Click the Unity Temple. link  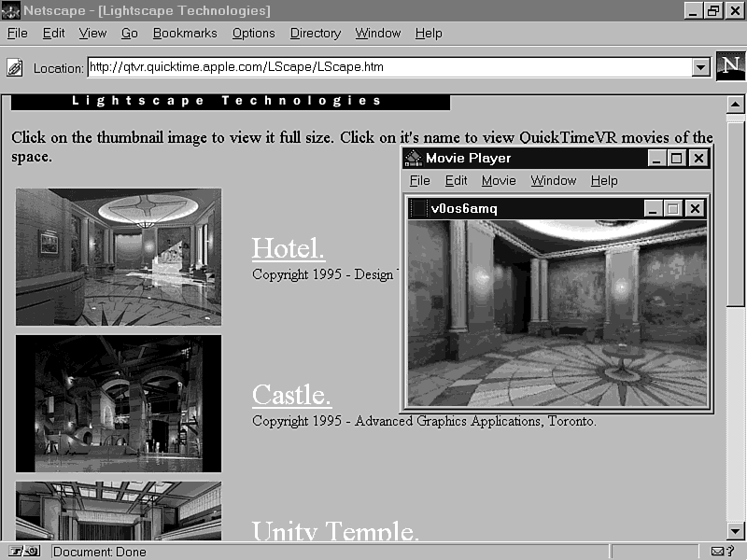click(335, 531)
